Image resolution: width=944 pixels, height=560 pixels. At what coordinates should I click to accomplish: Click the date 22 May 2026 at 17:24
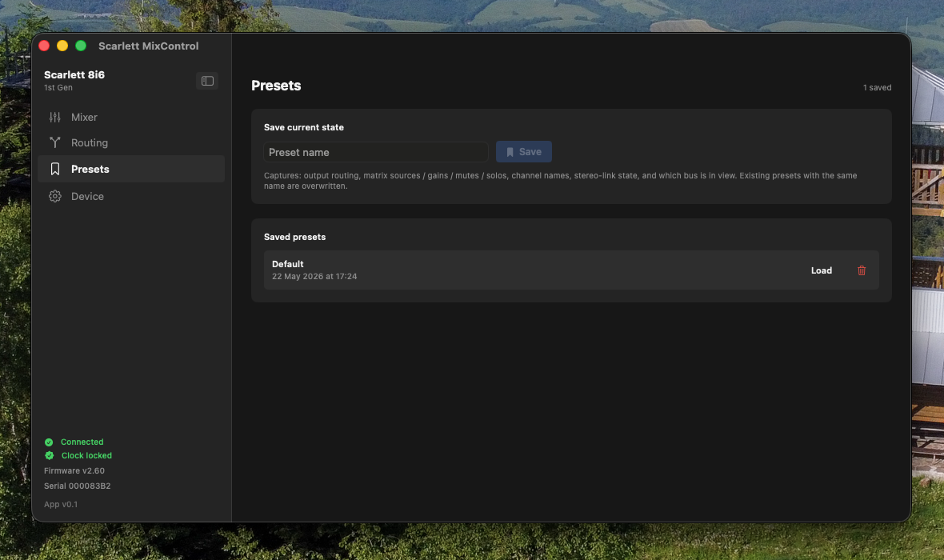(x=314, y=276)
